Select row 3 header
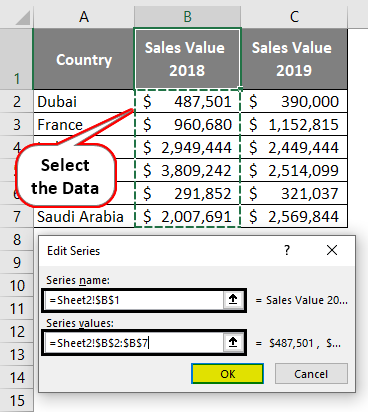 [x=17, y=124]
